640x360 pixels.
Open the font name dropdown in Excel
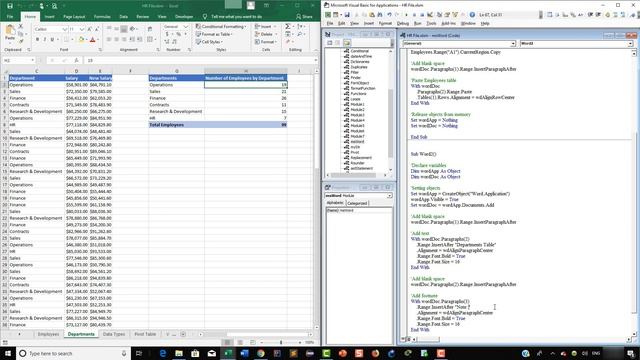tap(64, 29)
